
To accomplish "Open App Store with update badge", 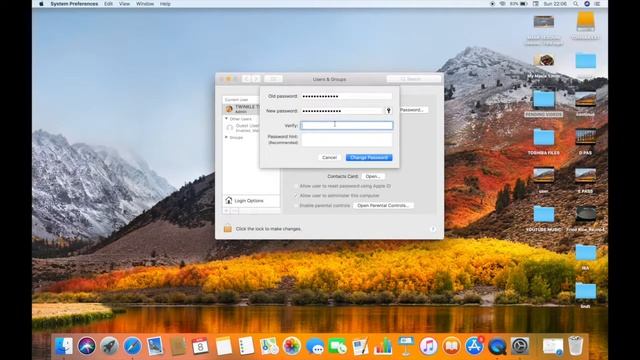I will tap(474, 347).
